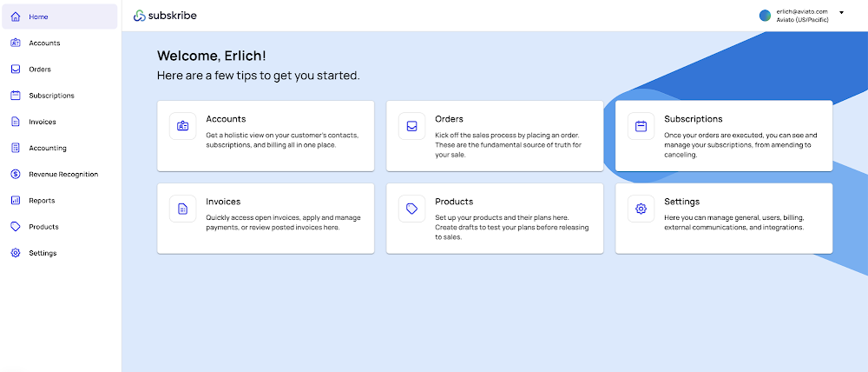Expand the user account dropdown arrow
Viewport: 868px width, 372px height.
[x=841, y=12]
